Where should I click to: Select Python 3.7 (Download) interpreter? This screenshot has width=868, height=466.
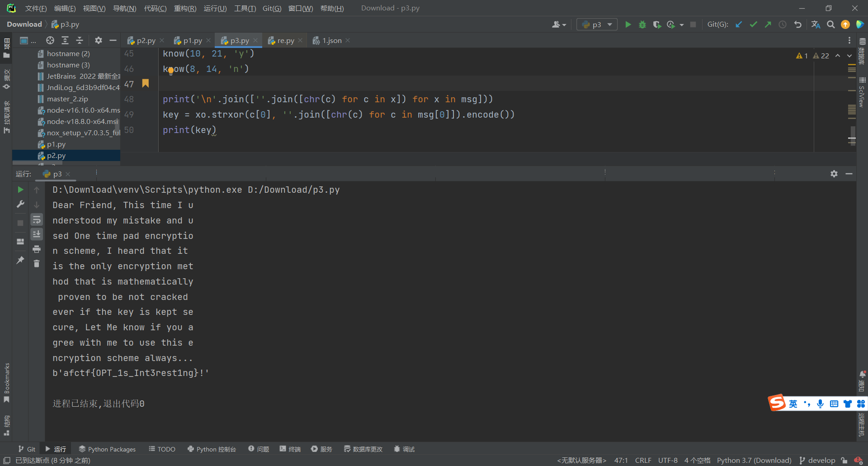(754, 460)
